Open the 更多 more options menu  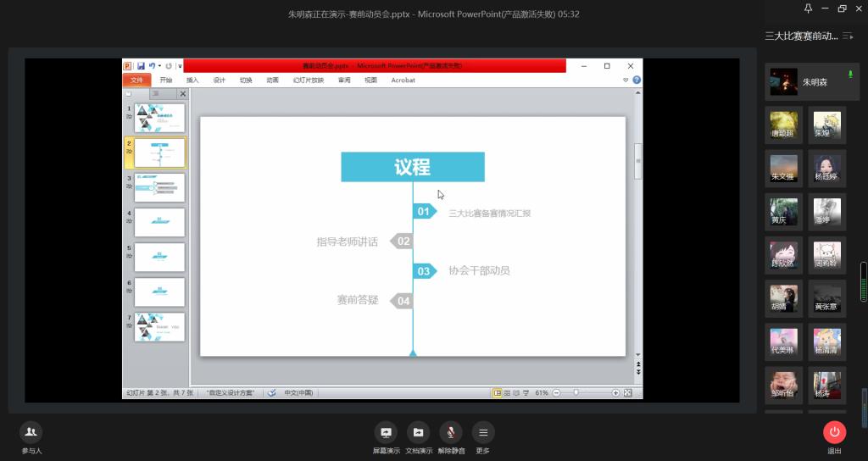(x=483, y=432)
